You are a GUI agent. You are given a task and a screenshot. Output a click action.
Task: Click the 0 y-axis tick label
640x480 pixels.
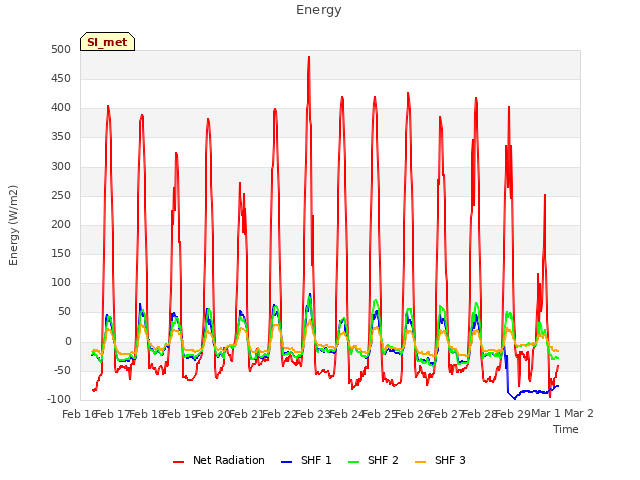(x=68, y=342)
